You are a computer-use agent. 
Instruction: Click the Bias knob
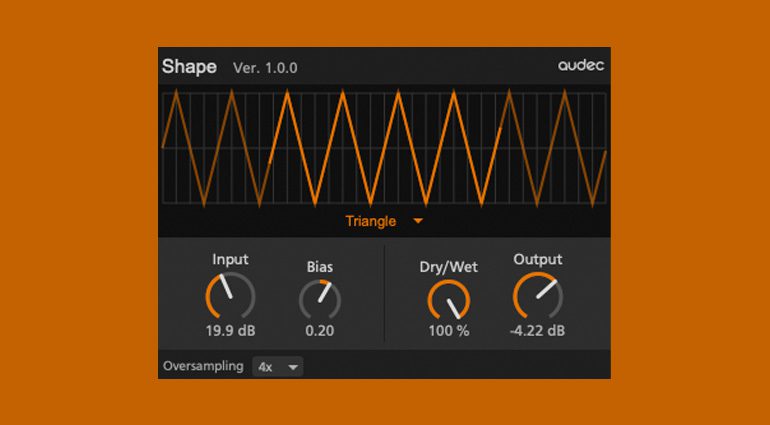[x=320, y=299]
